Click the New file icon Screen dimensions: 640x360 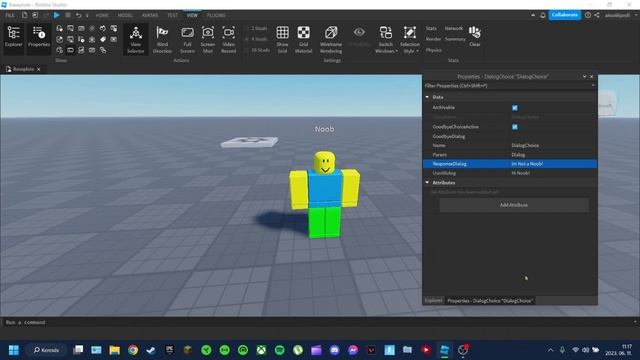tap(24, 15)
